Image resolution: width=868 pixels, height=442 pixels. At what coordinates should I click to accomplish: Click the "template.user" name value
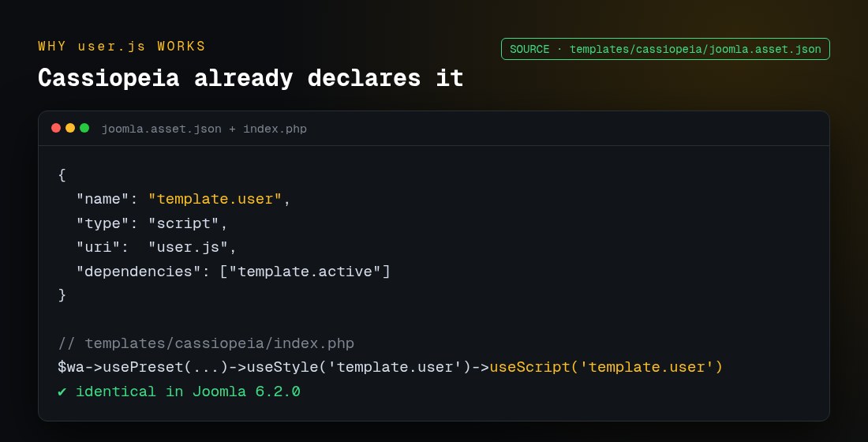click(215, 199)
